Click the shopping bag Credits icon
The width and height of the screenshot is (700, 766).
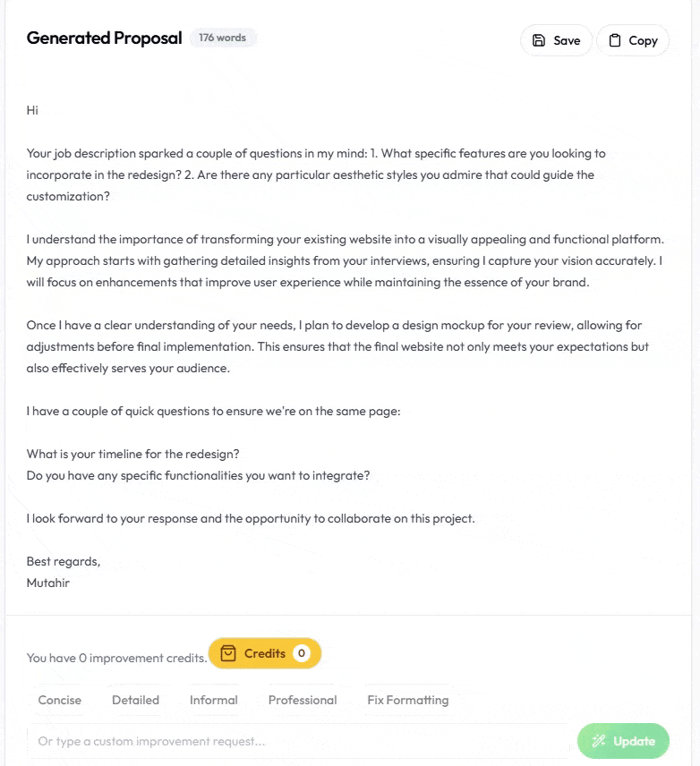pos(228,653)
